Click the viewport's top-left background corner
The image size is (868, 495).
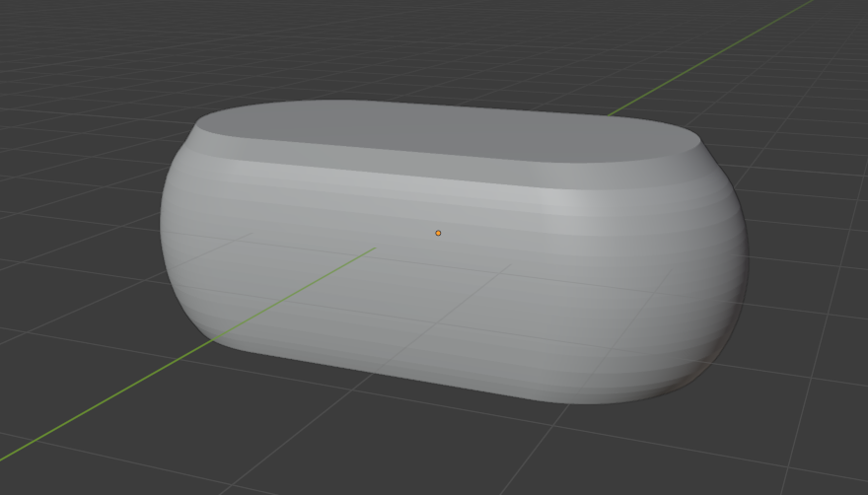(x=8, y=8)
